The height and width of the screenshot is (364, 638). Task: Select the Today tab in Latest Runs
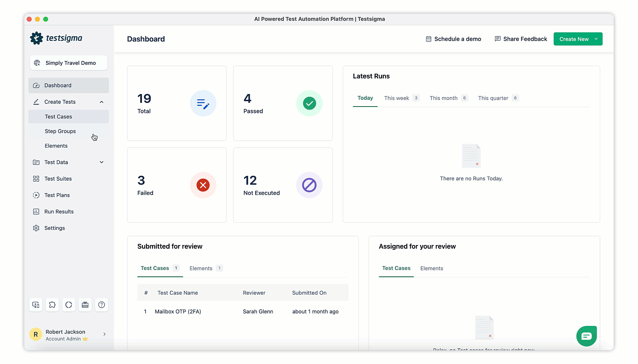(x=365, y=98)
